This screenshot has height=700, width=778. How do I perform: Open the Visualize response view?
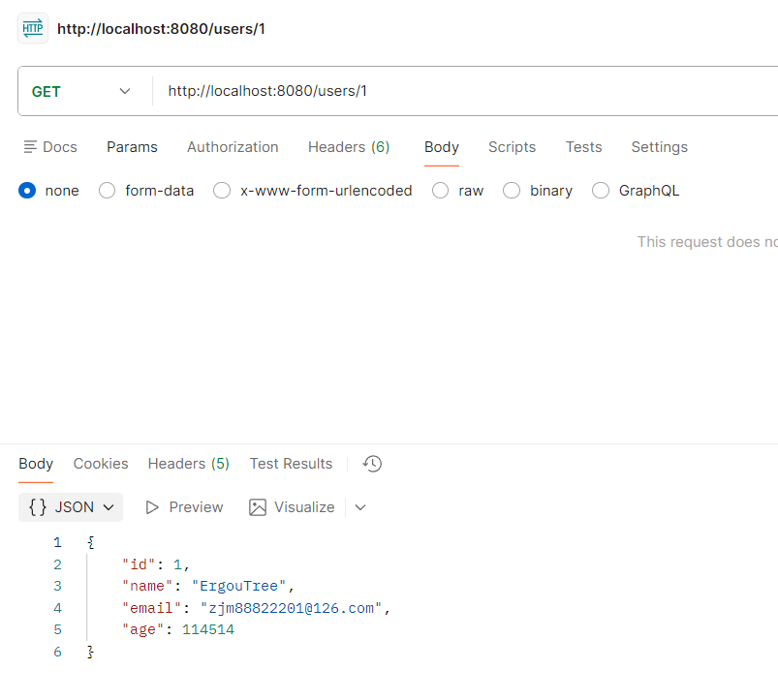[292, 507]
